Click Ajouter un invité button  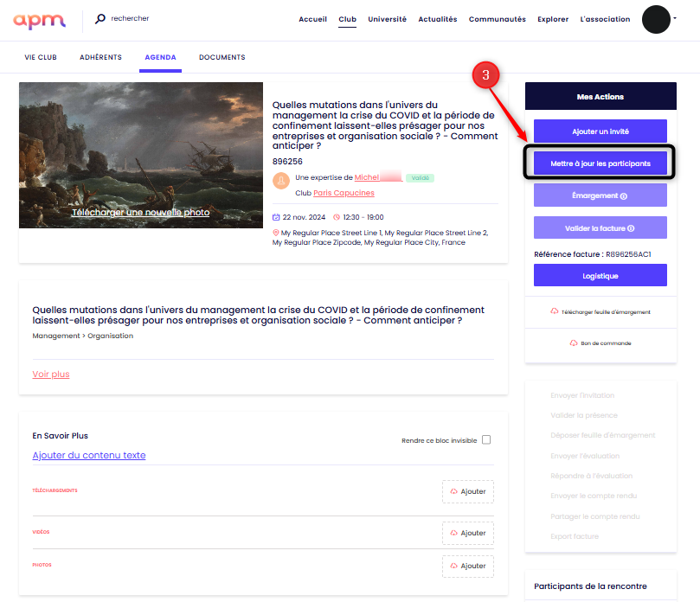pyautogui.click(x=600, y=131)
